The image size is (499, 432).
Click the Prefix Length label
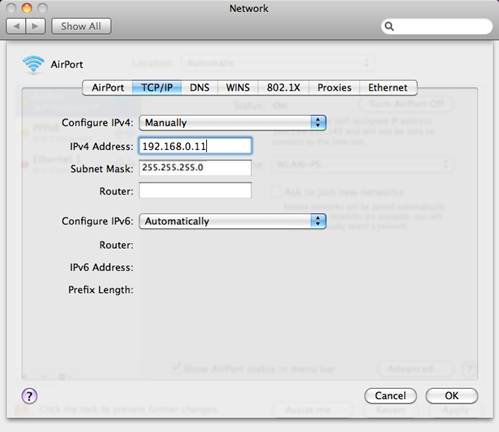101,290
